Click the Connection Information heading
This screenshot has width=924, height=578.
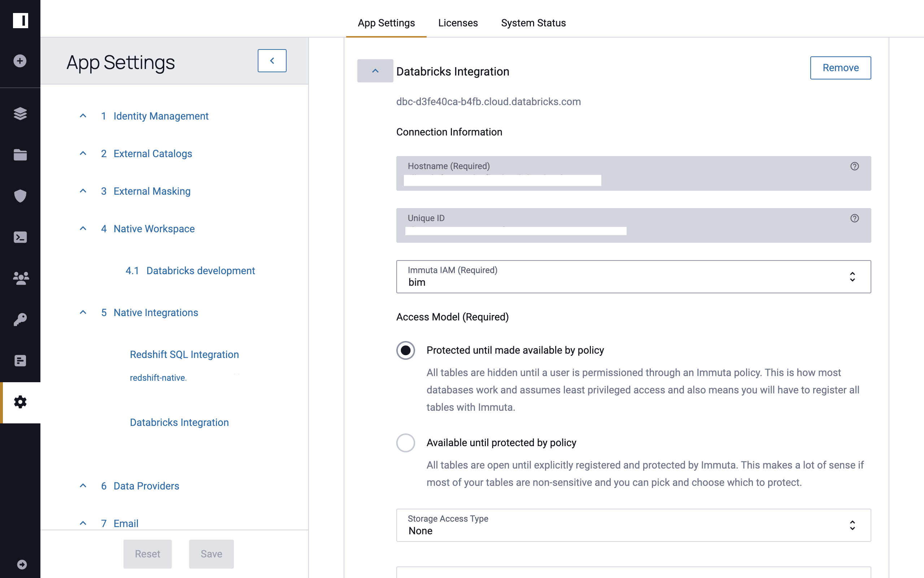coord(449,132)
